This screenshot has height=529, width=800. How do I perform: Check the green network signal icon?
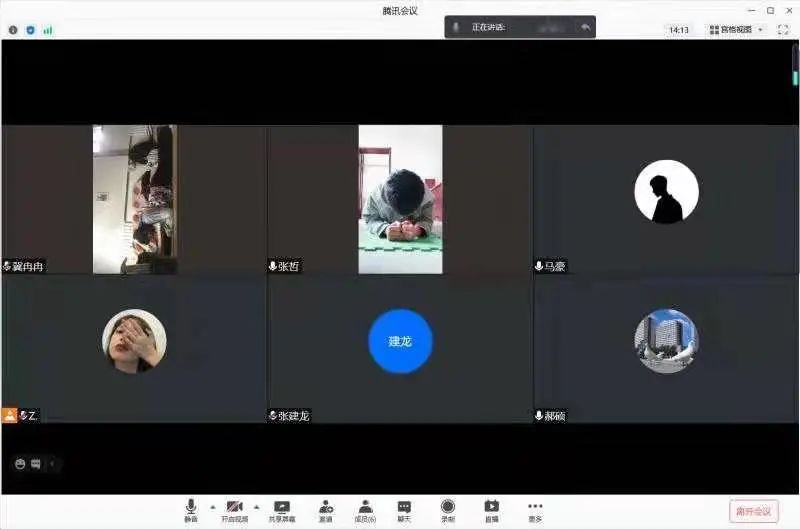[47, 31]
